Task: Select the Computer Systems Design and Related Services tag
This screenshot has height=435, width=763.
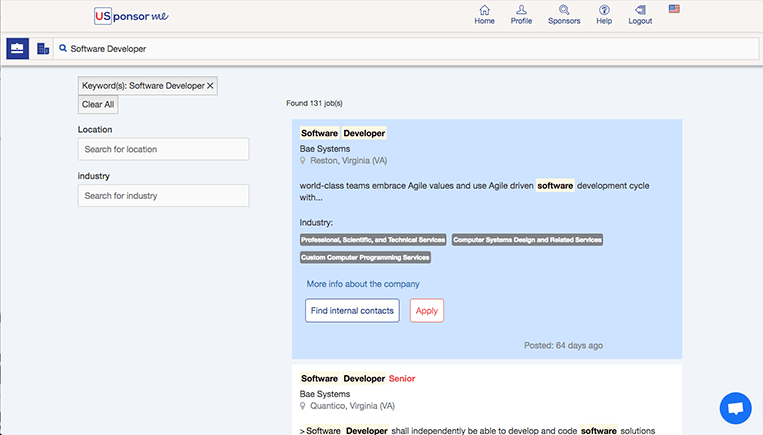Action: tap(527, 240)
